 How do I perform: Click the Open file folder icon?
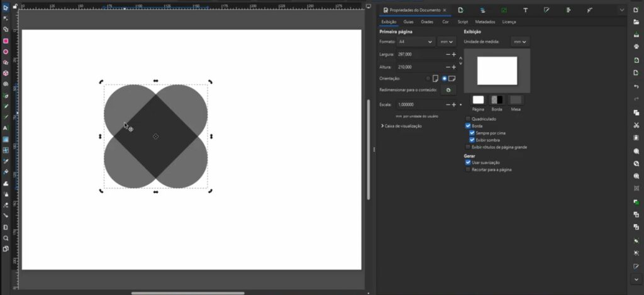point(636,22)
